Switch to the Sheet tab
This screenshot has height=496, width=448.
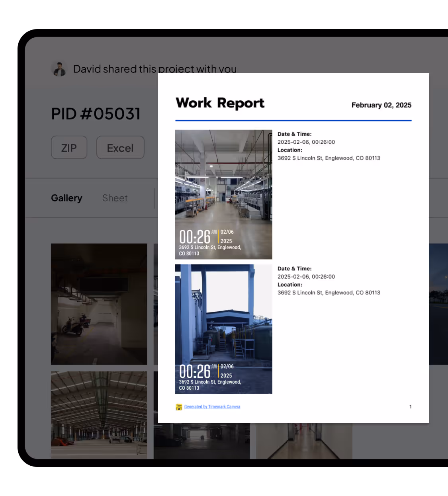115,198
